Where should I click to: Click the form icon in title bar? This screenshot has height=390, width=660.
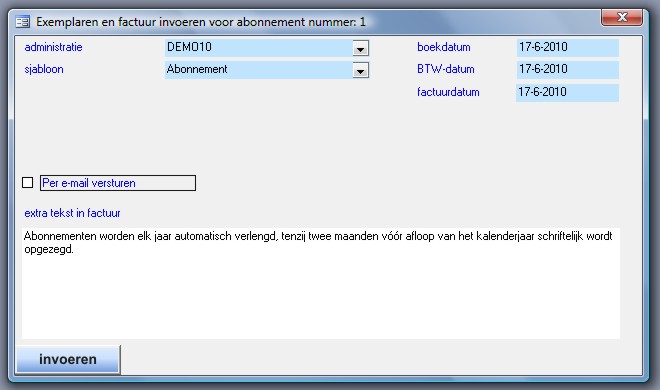[x=22, y=21]
